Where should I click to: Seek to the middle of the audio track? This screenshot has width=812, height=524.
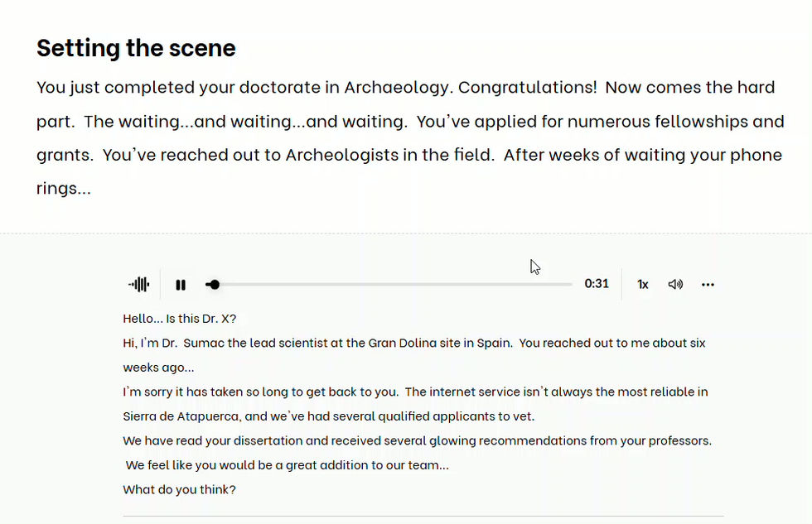click(389, 285)
